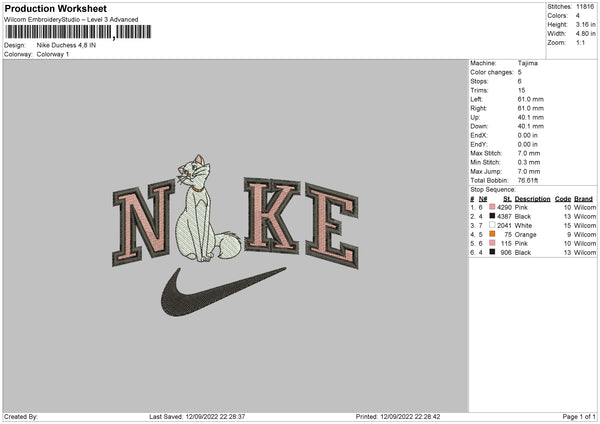Click the 'Colorway:' field label
The height and width of the screenshot is (424, 600).
pos(18,54)
